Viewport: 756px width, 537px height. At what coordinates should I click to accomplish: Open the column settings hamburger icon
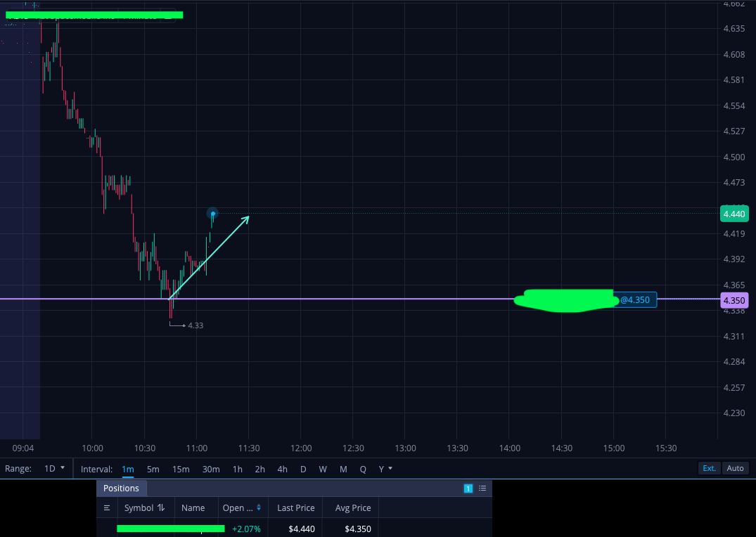coord(107,508)
